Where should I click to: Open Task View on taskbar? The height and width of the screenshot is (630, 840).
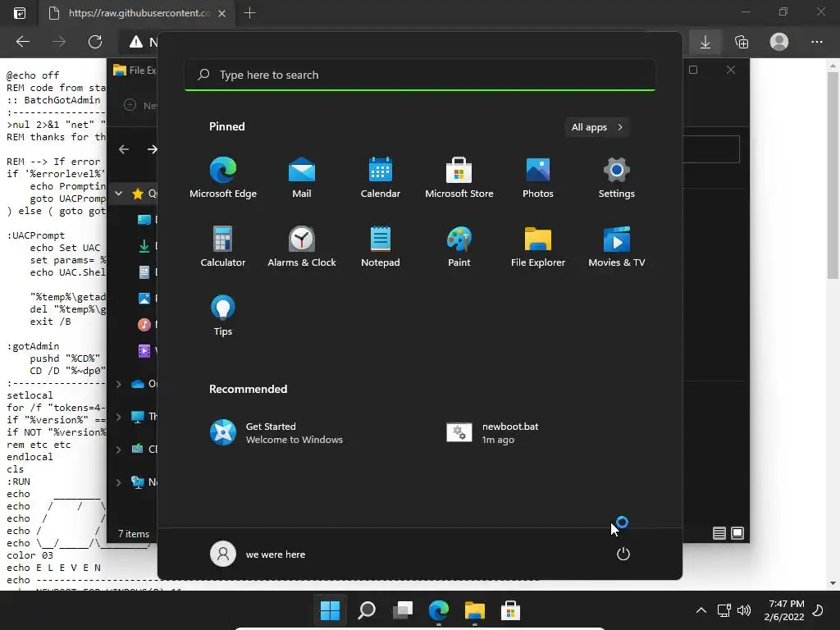point(403,610)
